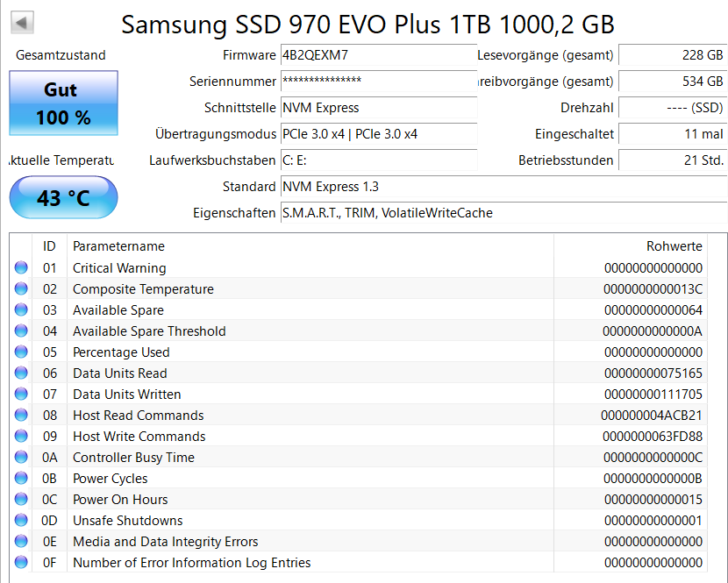
Task: Click the Übertragungsmodus field PCIe 3.0 x4
Action: pyautogui.click(x=379, y=134)
